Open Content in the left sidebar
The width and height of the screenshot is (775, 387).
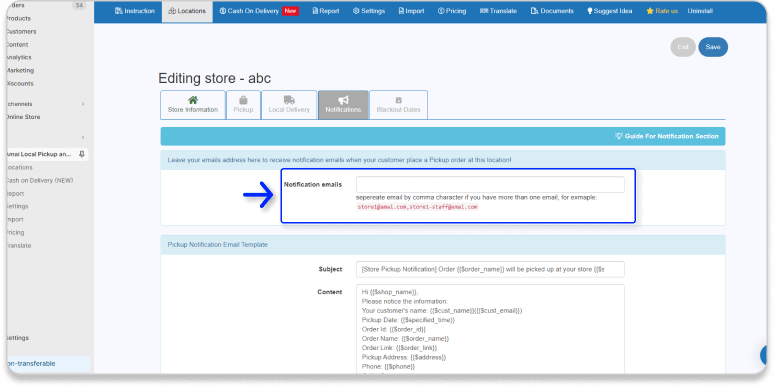pyautogui.click(x=17, y=44)
